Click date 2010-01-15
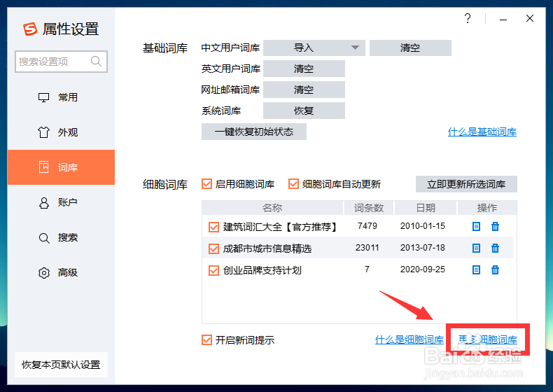Screen dimensions: 553x392 423,226
